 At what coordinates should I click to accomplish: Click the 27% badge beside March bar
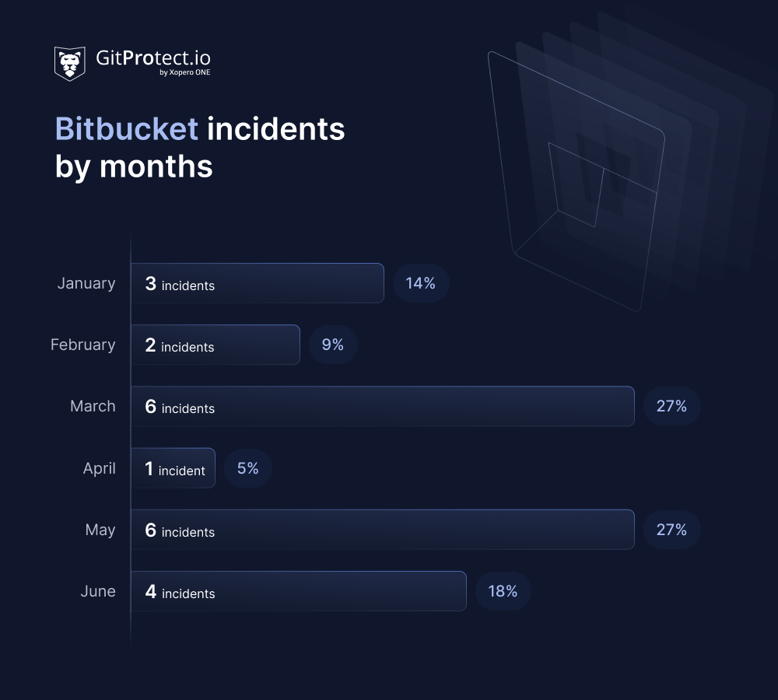coord(671,406)
